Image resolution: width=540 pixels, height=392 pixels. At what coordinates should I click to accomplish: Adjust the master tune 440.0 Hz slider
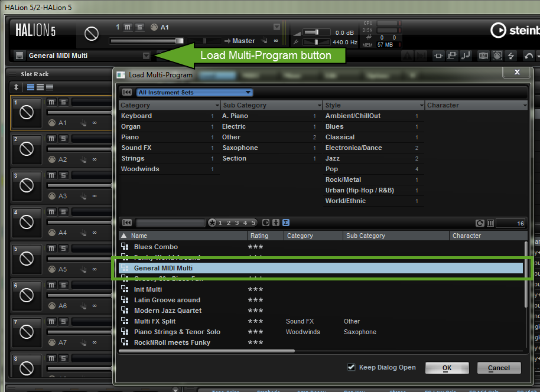317,43
